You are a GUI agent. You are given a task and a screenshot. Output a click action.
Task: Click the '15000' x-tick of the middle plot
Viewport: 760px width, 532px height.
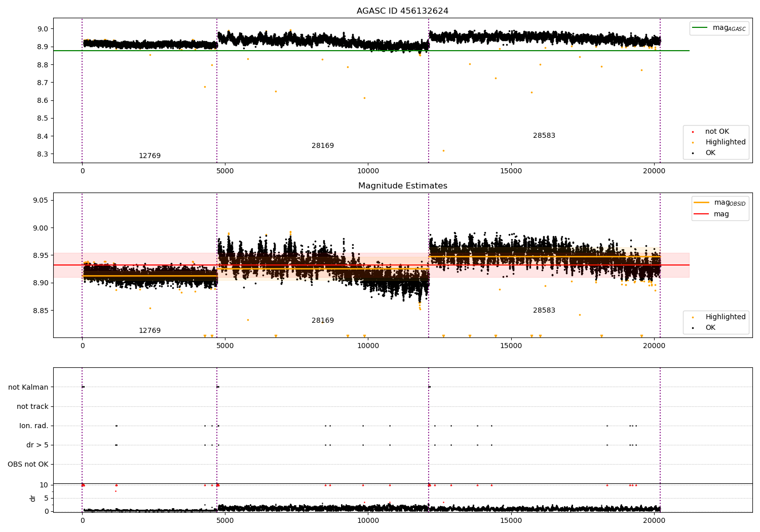pyautogui.click(x=511, y=346)
